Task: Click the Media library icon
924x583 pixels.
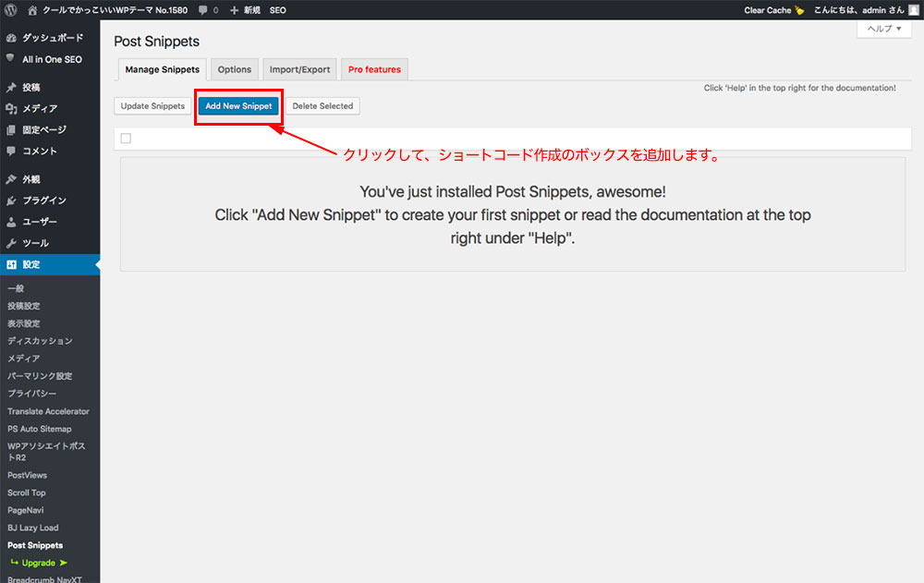Action: pyautogui.click(x=11, y=108)
